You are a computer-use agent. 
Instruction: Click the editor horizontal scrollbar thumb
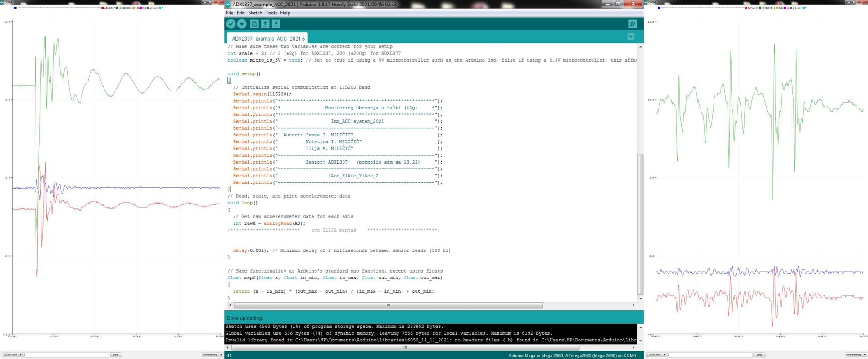pyautogui.click(x=388, y=305)
